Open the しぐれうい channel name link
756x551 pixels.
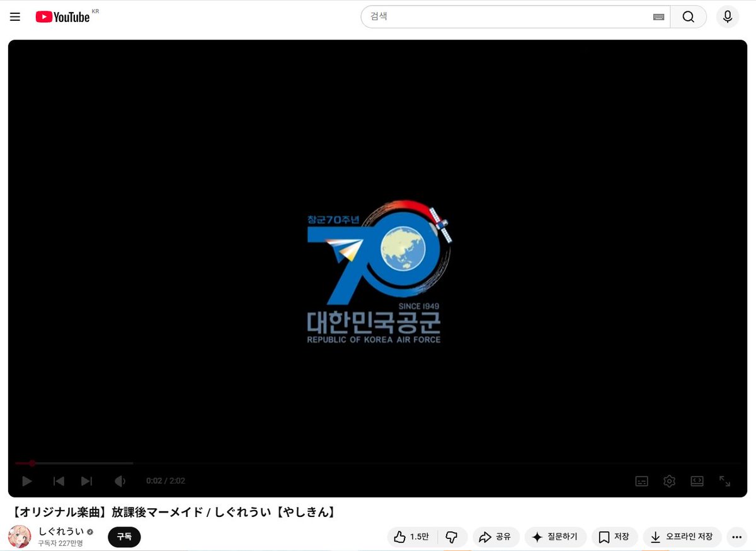coord(61,531)
